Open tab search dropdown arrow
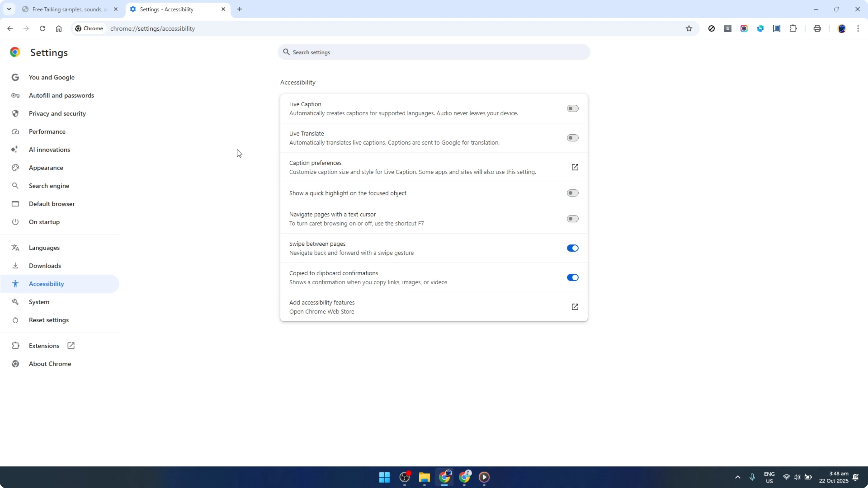The image size is (868, 488). click(9, 9)
